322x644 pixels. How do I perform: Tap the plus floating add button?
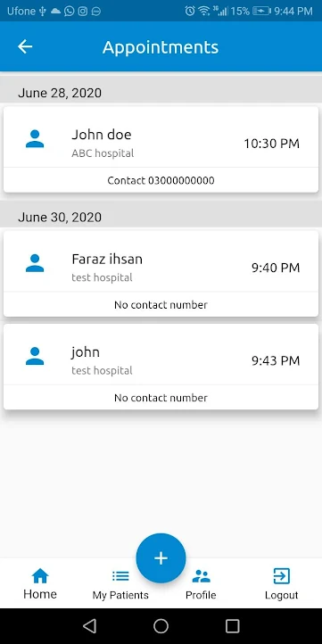pyautogui.click(x=161, y=558)
